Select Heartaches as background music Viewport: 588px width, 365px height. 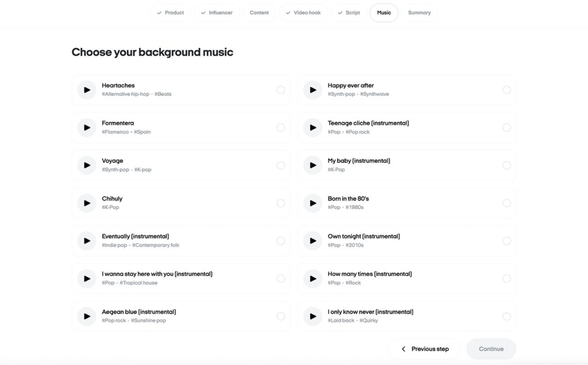tap(280, 90)
